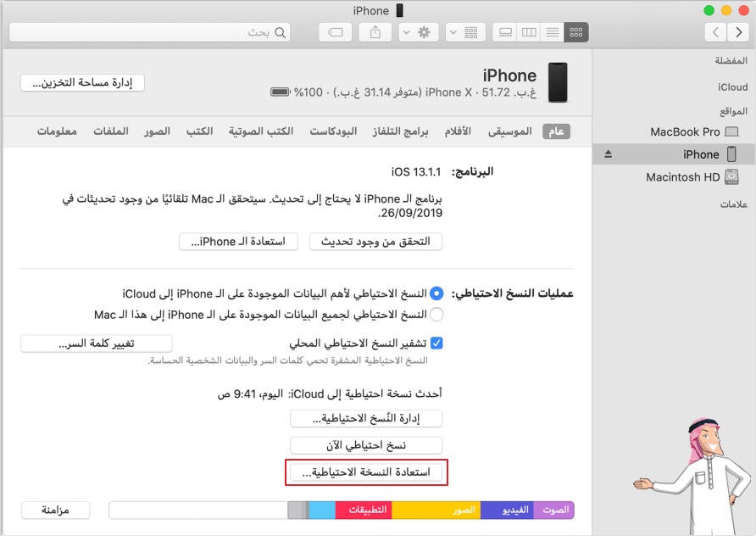The height and width of the screenshot is (536, 756).
Task: Click the tags toolbar icon
Action: point(335,32)
